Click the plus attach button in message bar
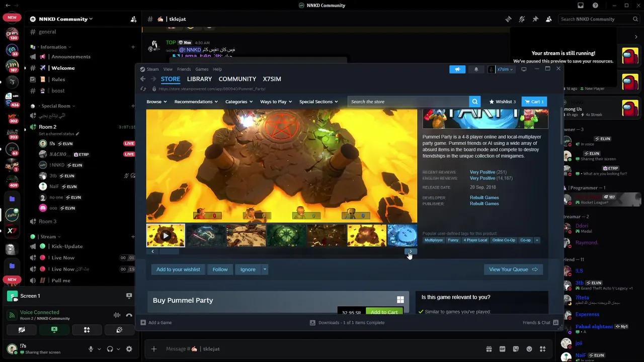 pos(154,349)
